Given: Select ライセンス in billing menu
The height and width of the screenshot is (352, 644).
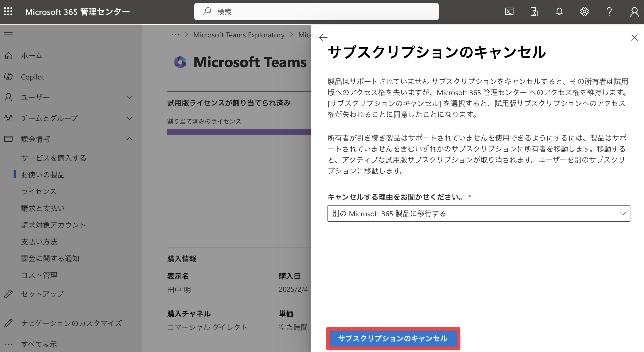Looking at the screenshot, I should tap(39, 191).
